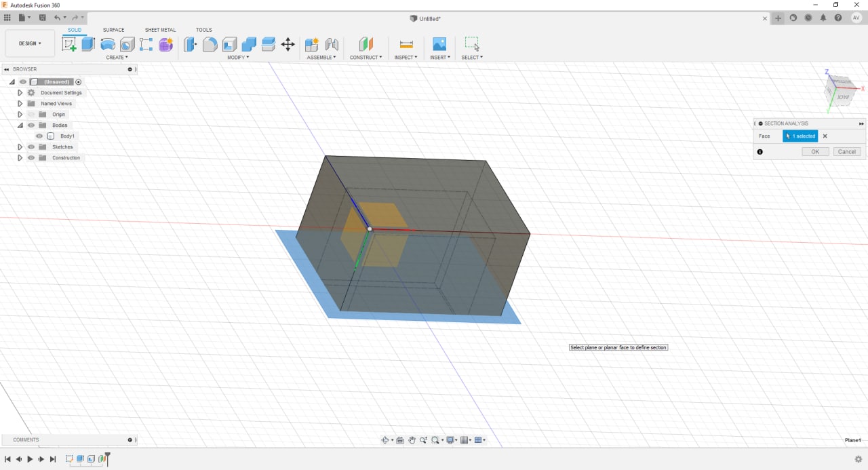The height and width of the screenshot is (470, 868).
Task: Open the job status clock icon
Action: [x=808, y=18]
